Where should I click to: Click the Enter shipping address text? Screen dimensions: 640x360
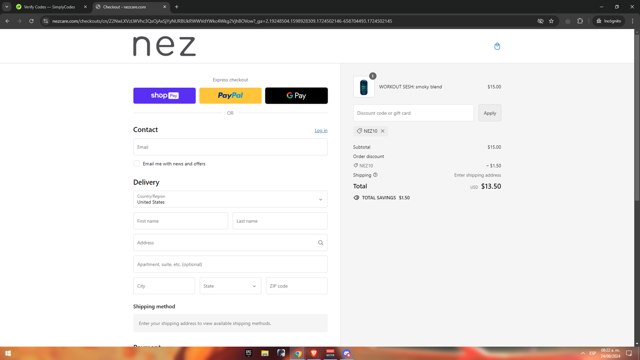tap(478, 175)
